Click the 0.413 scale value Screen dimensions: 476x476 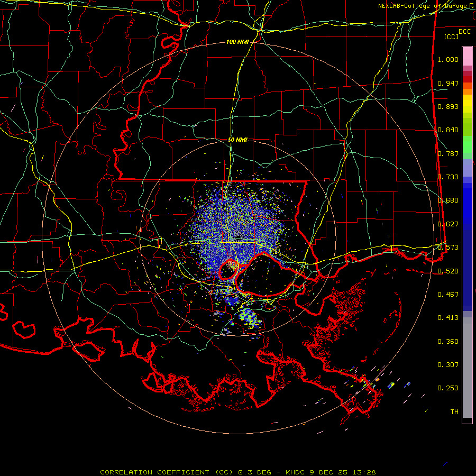click(x=448, y=318)
